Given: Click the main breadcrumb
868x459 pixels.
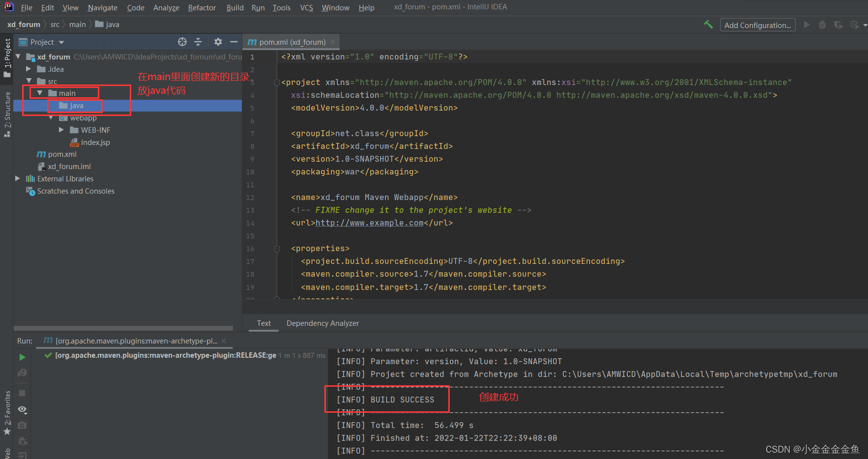Looking at the screenshot, I should pos(77,25).
